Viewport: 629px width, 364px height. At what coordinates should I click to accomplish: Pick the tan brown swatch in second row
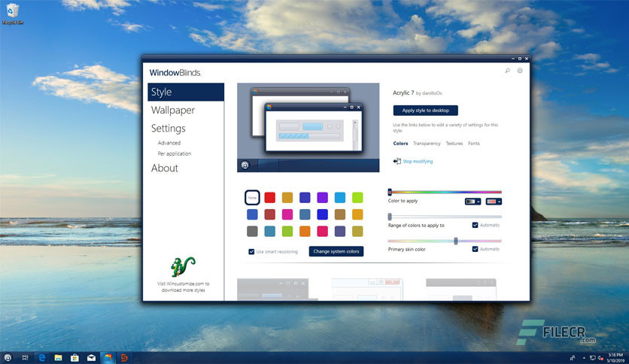click(x=340, y=214)
